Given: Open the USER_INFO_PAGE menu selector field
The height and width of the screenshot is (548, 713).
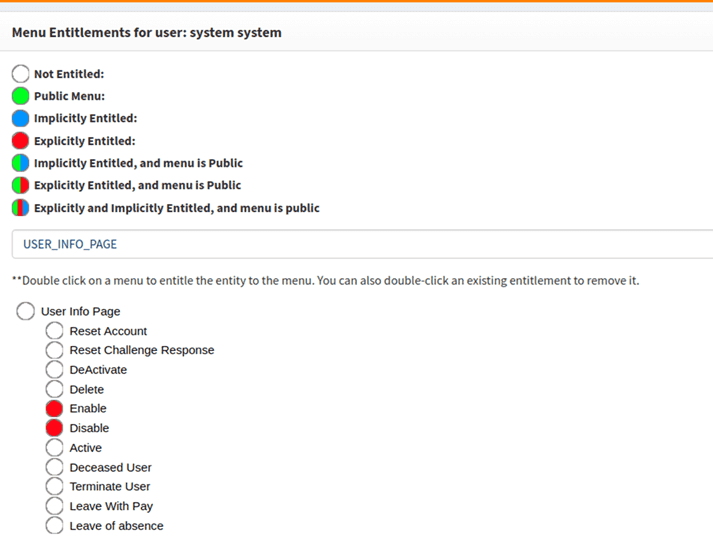Looking at the screenshot, I should click(360, 244).
